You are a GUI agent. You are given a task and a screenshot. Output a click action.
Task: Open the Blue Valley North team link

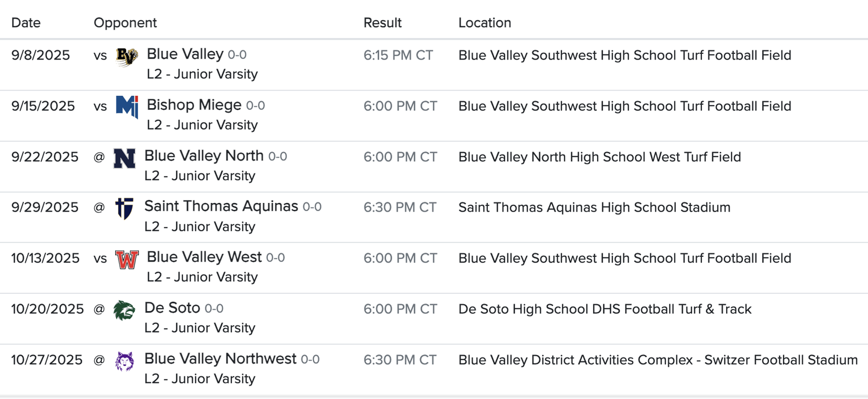tap(204, 156)
